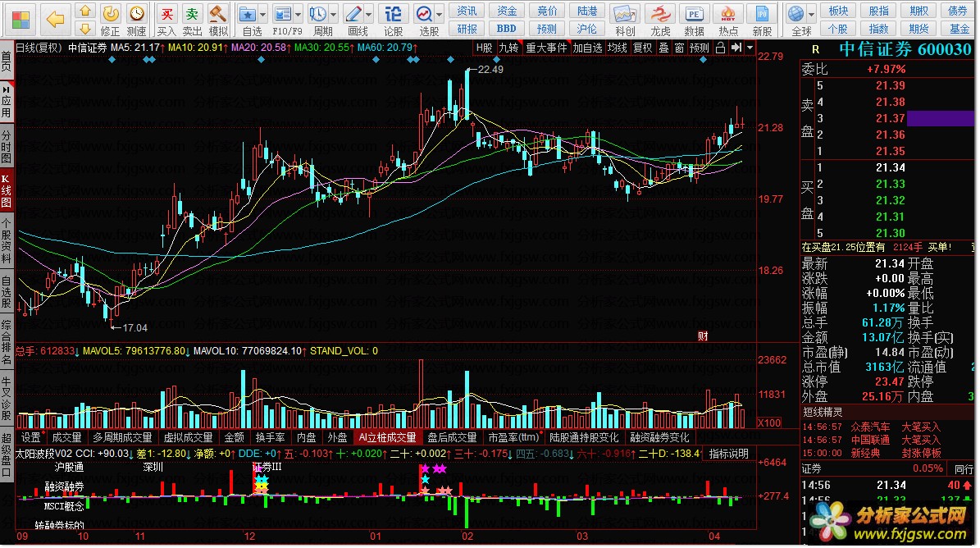Toggle the chart lock icon
Screen dimensions: 980x548
(721, 48)
